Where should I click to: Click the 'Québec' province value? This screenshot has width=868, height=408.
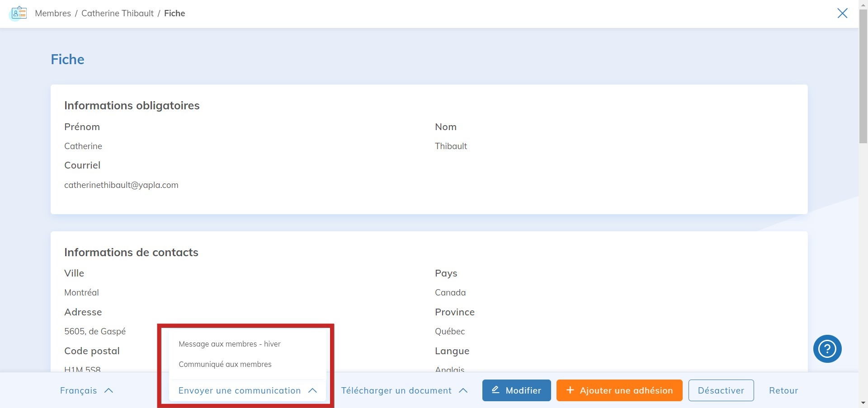450,331
